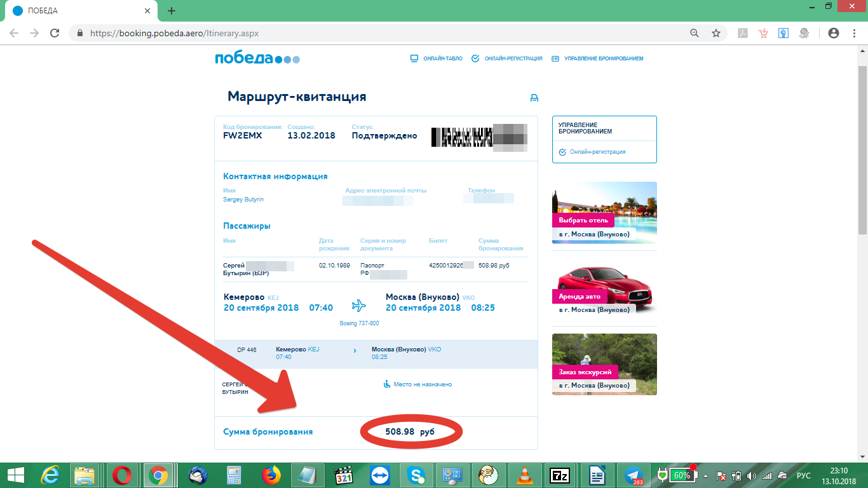Open Media Player Classic from the taskbar
The image size is (868, 488).
click(344, 475)
